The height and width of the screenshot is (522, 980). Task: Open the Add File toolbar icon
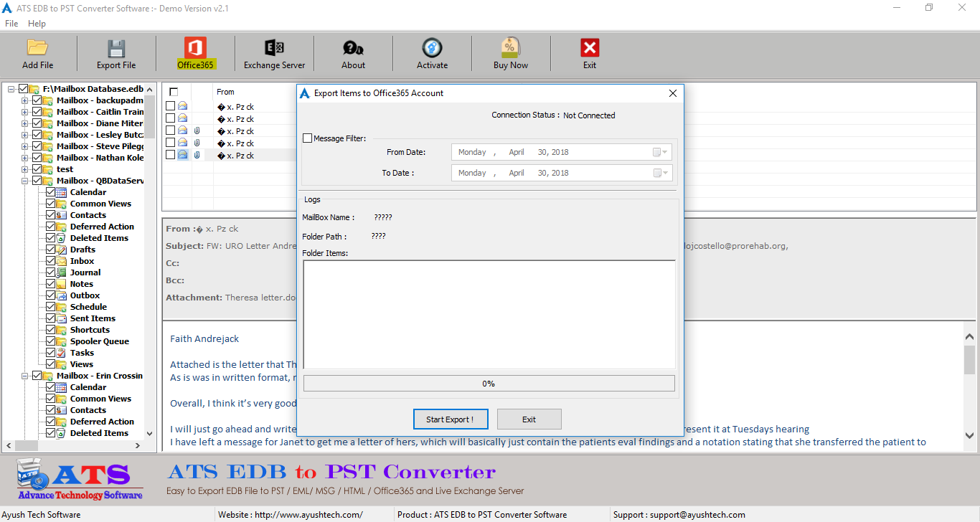pyautogui.click(x=37, y=48)
